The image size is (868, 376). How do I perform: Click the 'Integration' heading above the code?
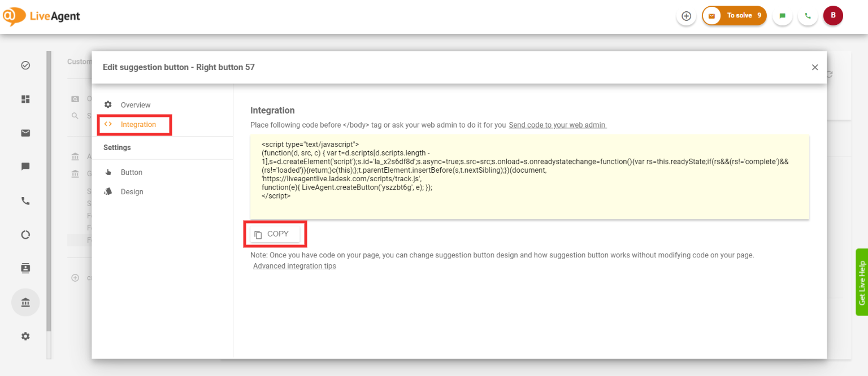click(272, 111)
